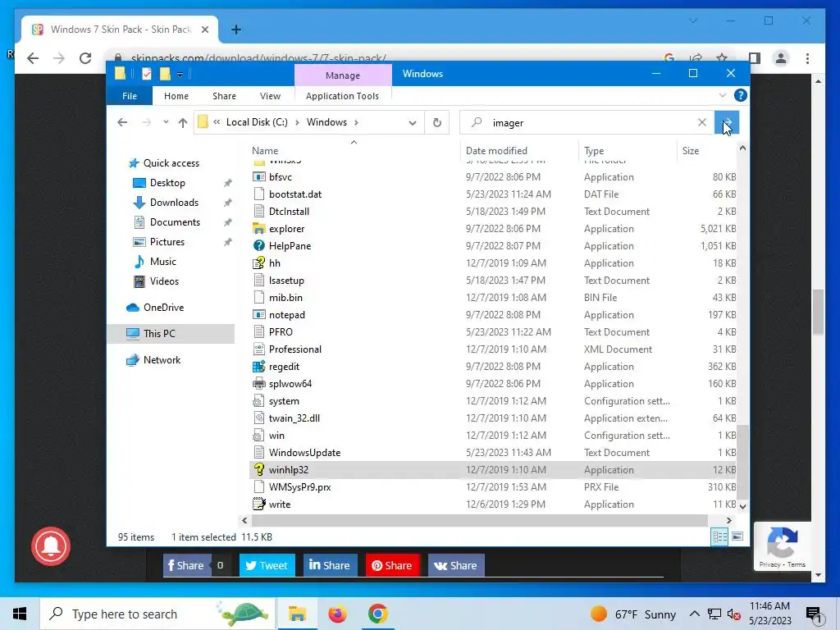
Task: Select the notepad application file
Action: (x=286, y=315)
